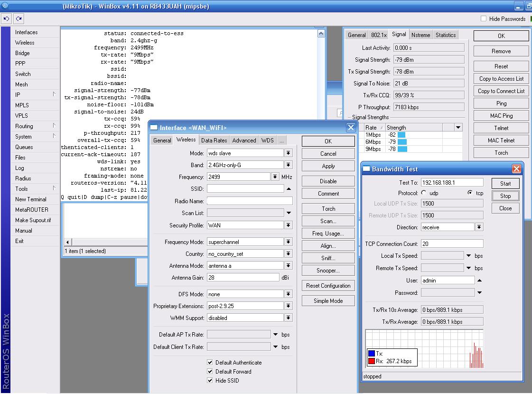Viewport: 532px width, 394px height.
Task: Open the Mode dropdown showing wds slave
Action: (x=288, y=153)
